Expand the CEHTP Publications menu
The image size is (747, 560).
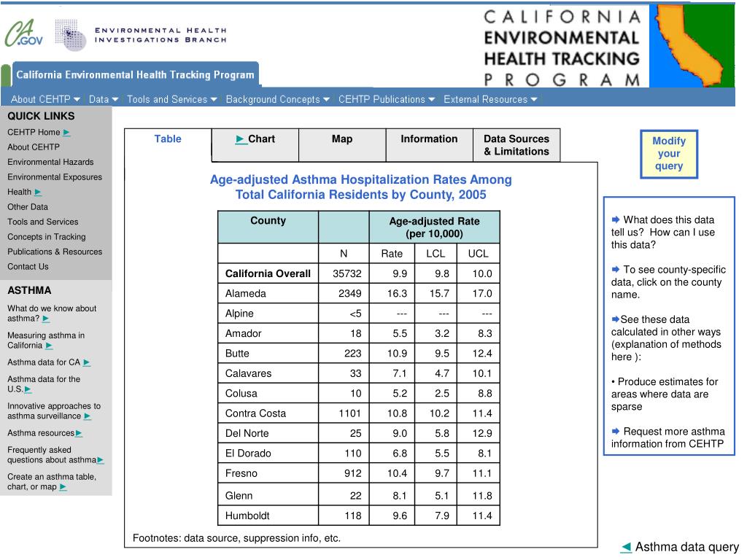tap(387, 99)
